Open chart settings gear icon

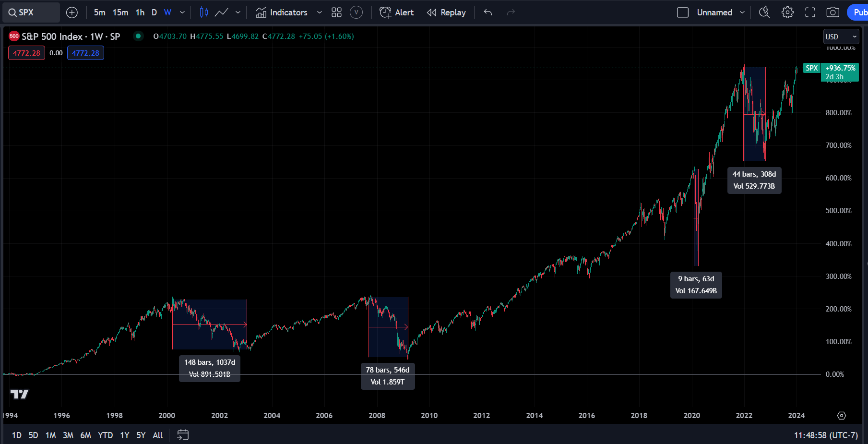(x=787, y=12)
